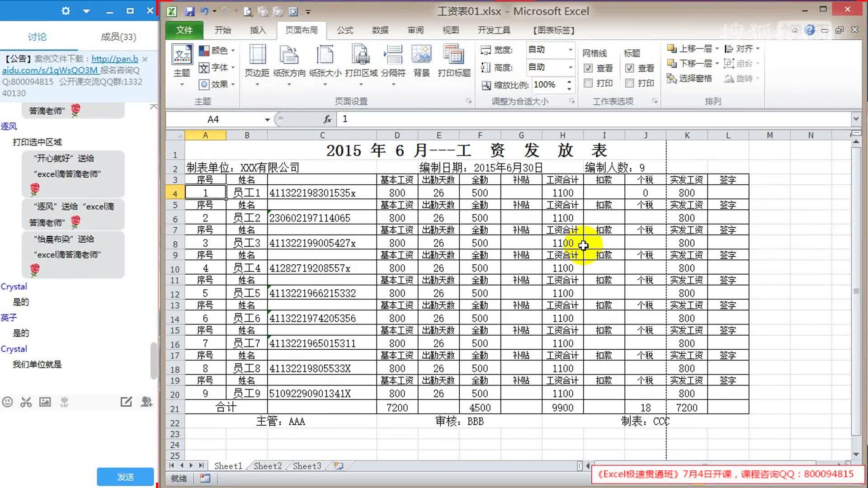This screenshot has height=488, width=868.
Task: Click column C header
Action: [322, 135]
